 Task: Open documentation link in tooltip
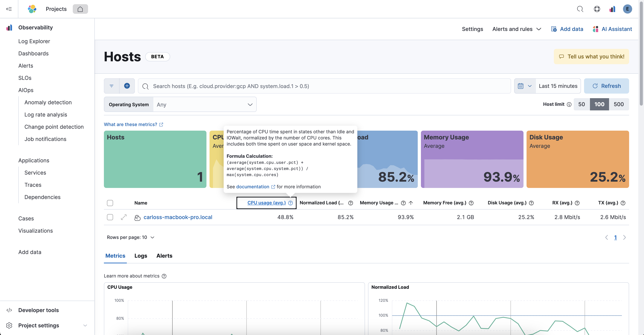pyautogui.click(x=256, y=187)
